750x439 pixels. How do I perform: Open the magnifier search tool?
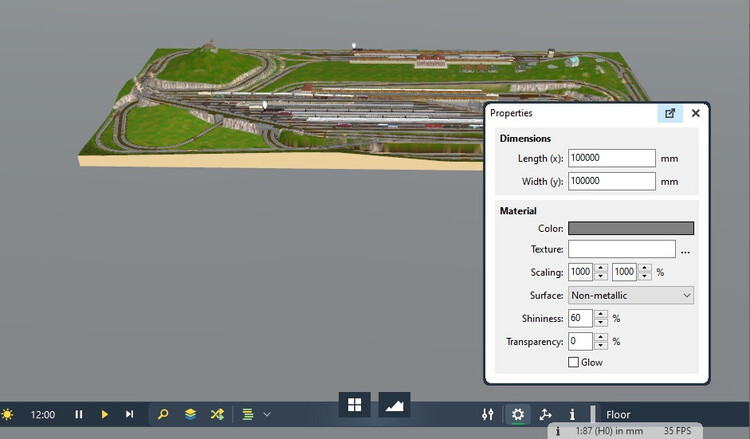164,414
